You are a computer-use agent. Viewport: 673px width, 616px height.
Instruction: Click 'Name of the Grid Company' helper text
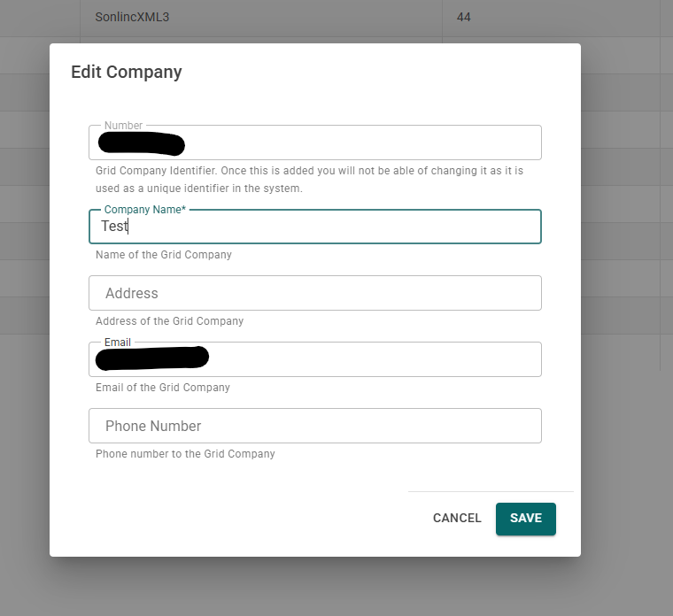[x=164, y=255]
